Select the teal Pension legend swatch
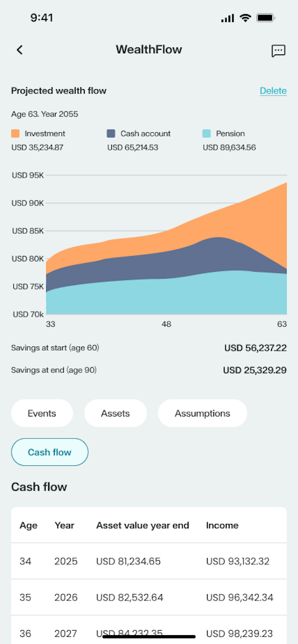298x644 pixels. click(x=207, y=133)
